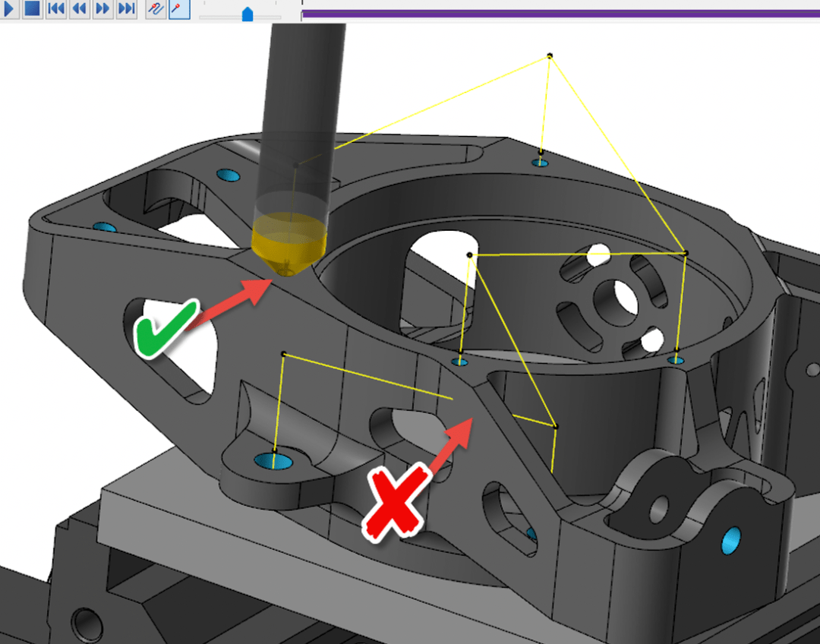Screen dimensions: 820x644
Task: Toggle the highlighted tool display icon
Action: [x=179, y=9]
